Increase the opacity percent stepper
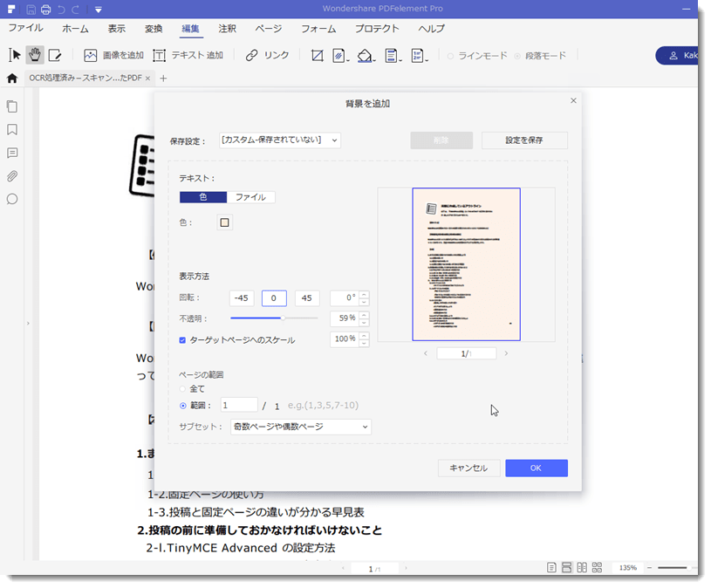The width and height of the screenshot is (711, 588). [x=364, y=315]
